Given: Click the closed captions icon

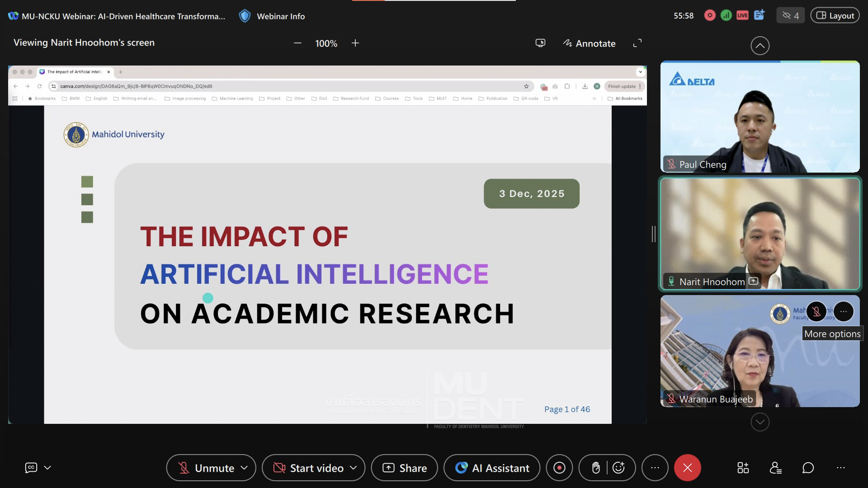Looking at the screenshot, I should pos(31,468).
